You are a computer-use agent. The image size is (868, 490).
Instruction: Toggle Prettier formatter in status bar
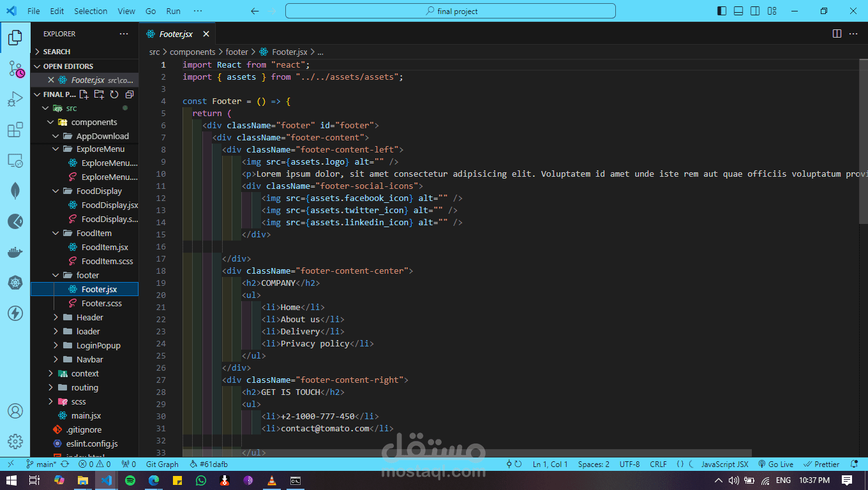pyautogui.click(x=823, y=464)
